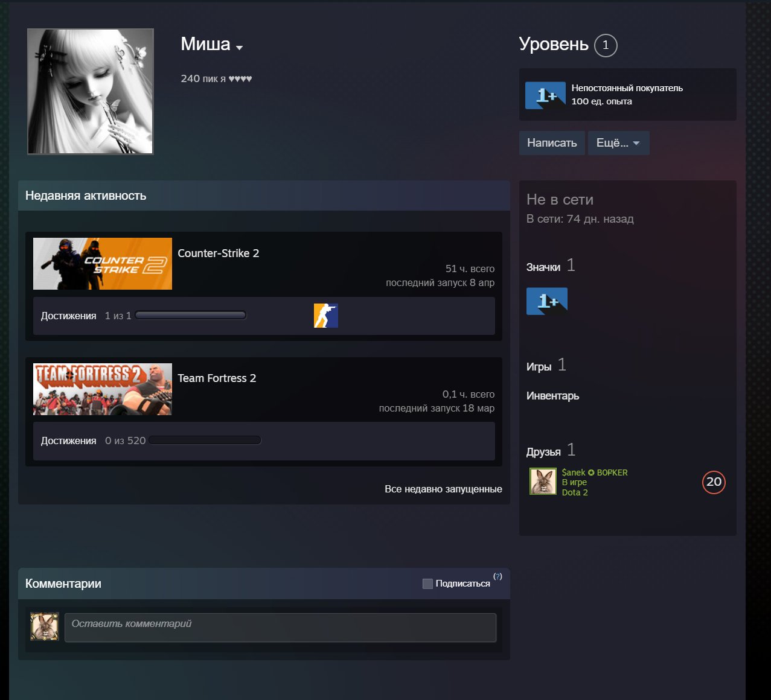Click the Counter-Strike 2 achievement icon

(326, 316)
